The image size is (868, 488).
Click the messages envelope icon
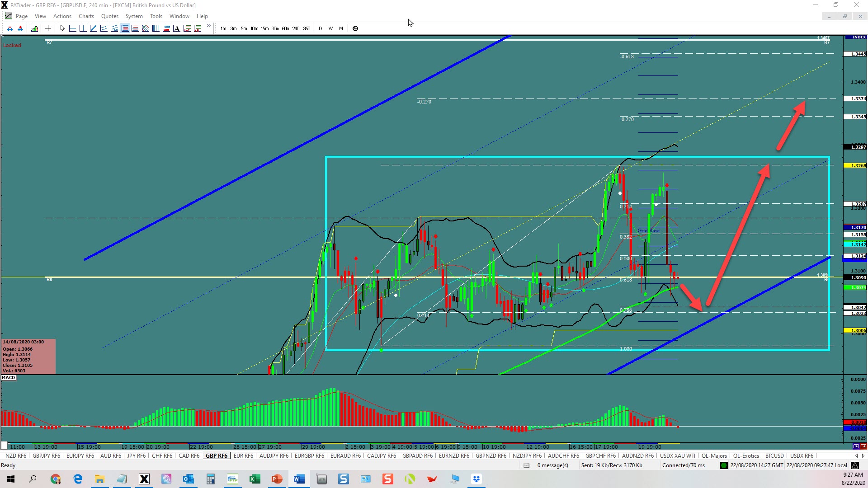pyautogui.click(x=526, y=465)
